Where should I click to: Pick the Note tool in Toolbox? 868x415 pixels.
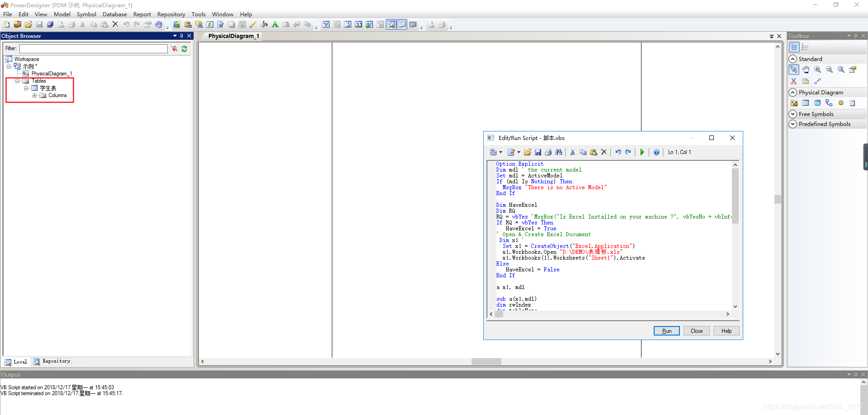click(x=806, y=81)
